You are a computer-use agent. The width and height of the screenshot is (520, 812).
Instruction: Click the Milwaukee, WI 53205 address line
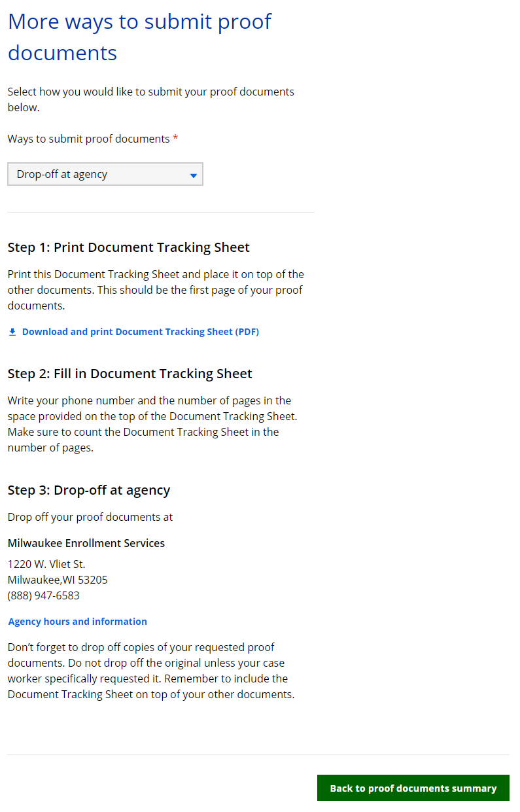(58, 580)
